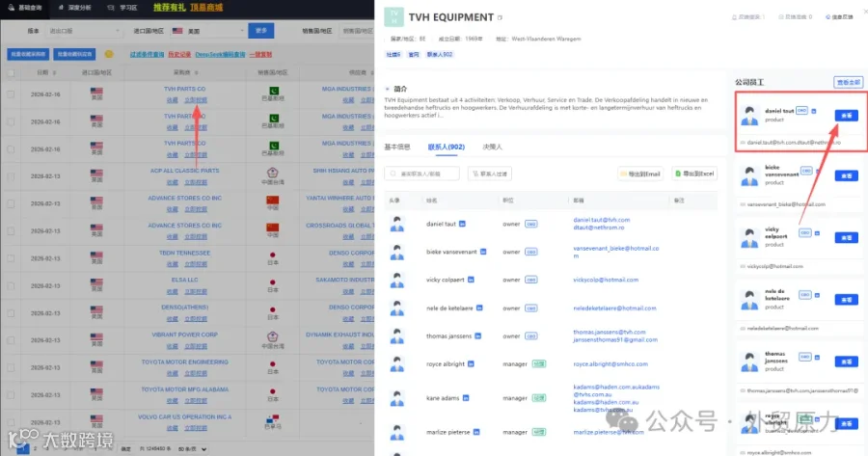The image size is (868, 456).
Task: Click the TVH company logo avatar
Action: point(393,17)
